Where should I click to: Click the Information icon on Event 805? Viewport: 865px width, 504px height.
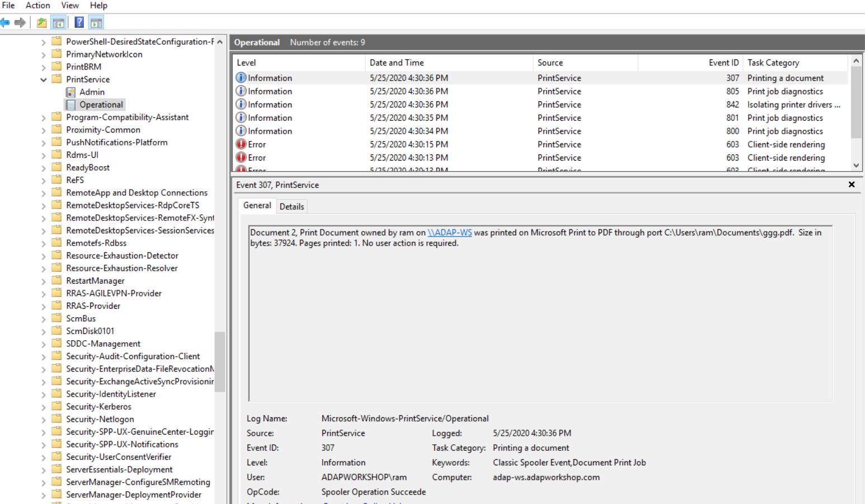[241, 91]
